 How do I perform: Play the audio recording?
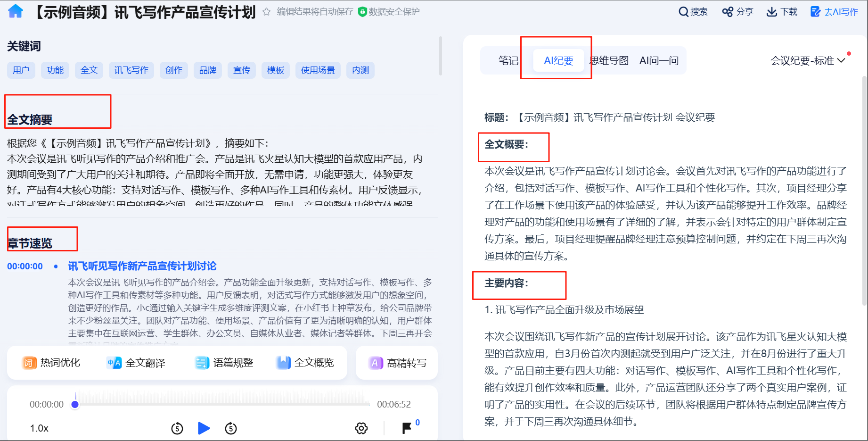tap(204, 428)
